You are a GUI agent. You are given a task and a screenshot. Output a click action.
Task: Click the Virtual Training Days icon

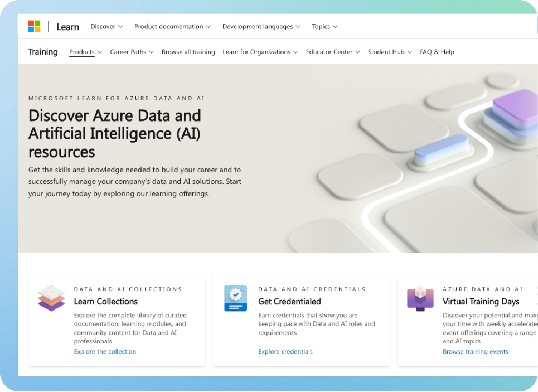tap(420, 299)
